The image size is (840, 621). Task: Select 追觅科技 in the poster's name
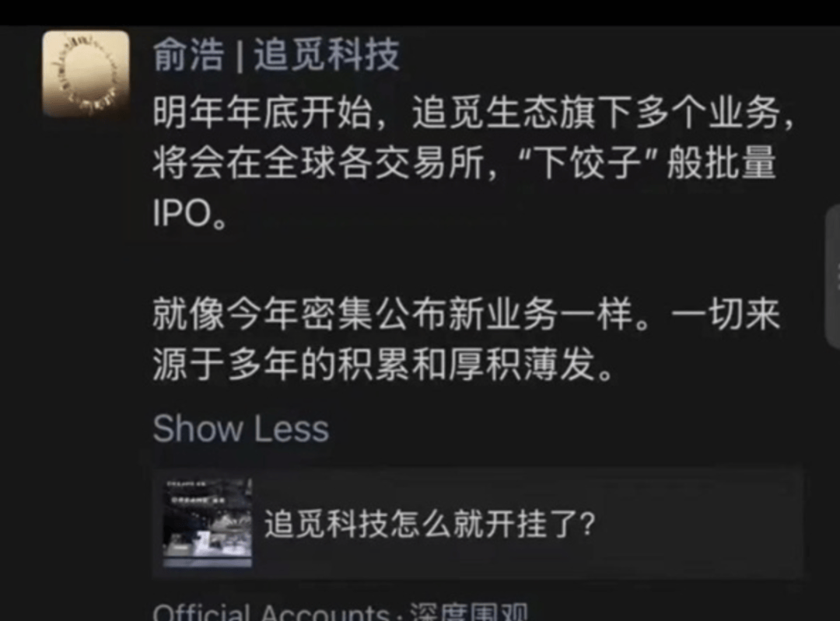(326, 54)
